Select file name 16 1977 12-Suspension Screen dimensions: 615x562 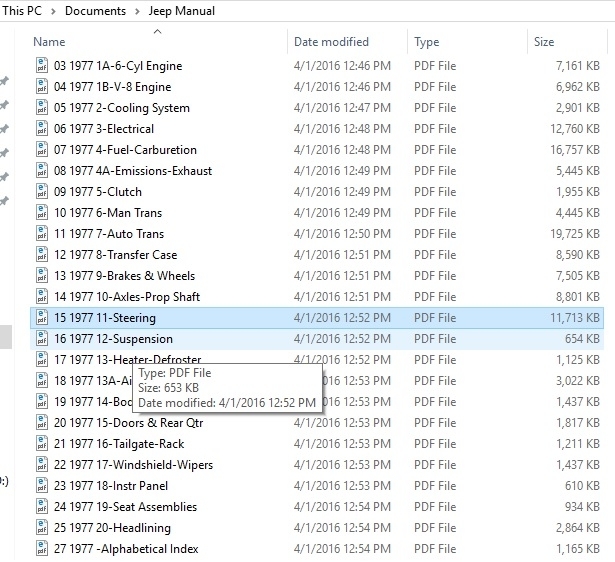coord(113,338)
